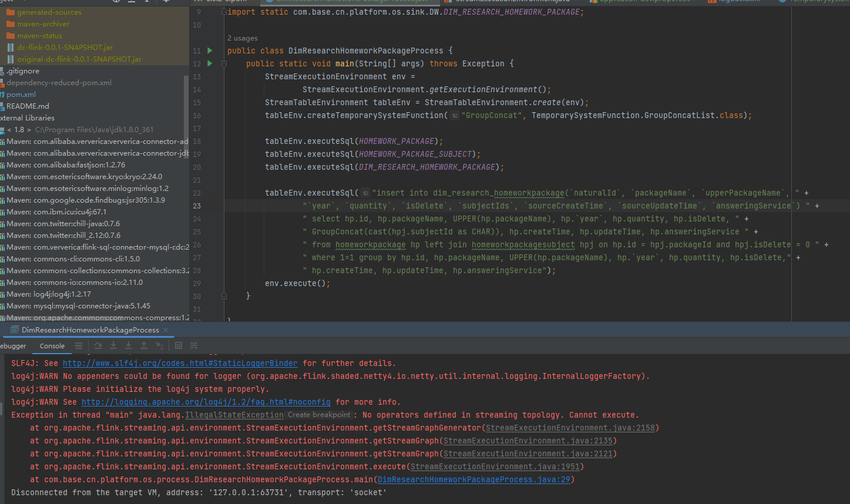The image size is (850, 504).
Task: Select dependency-reduced-pom.xml in the project tree
Action: (x=59, y=83)
